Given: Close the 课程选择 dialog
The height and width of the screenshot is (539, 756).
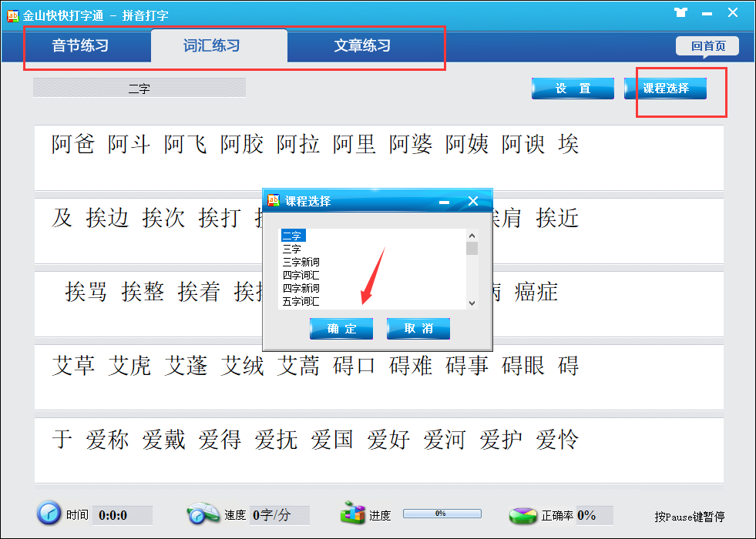Looking at the screenshot, I should (473, 201).
